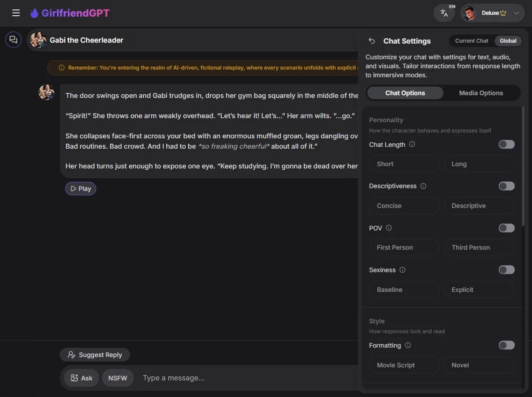The height and width of the screenshot is (397, 532).
Task: Show info about Descriptiveness
Action: click(423, 186)
